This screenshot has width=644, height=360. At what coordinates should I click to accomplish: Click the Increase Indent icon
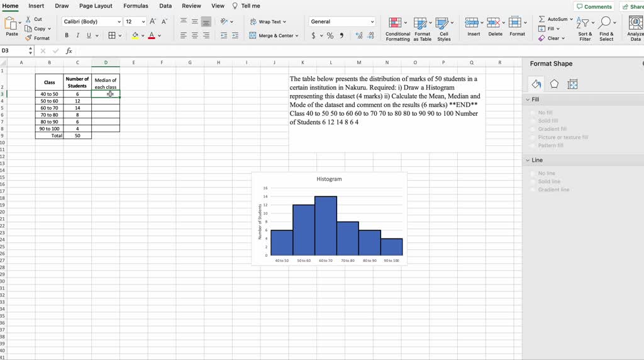235,35
